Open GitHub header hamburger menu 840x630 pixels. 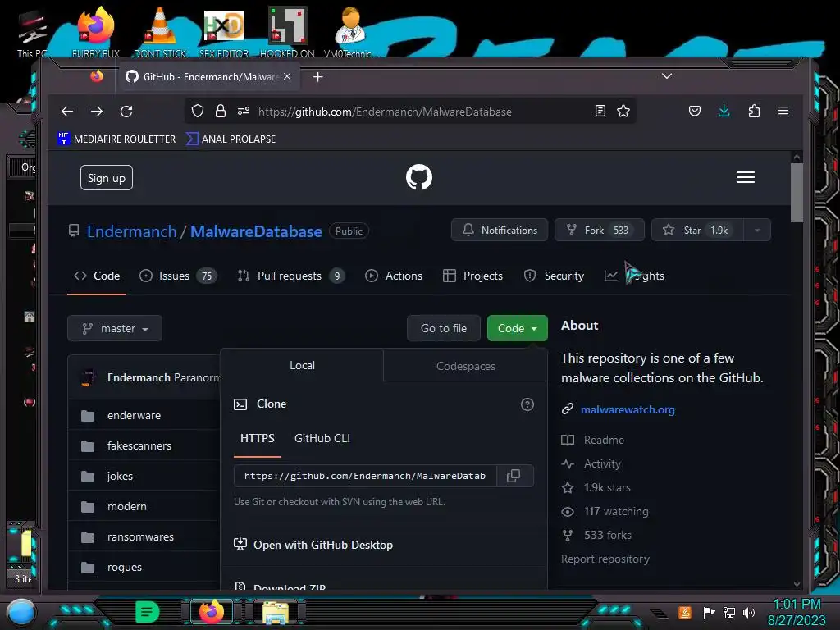click(x=745, y=177)
